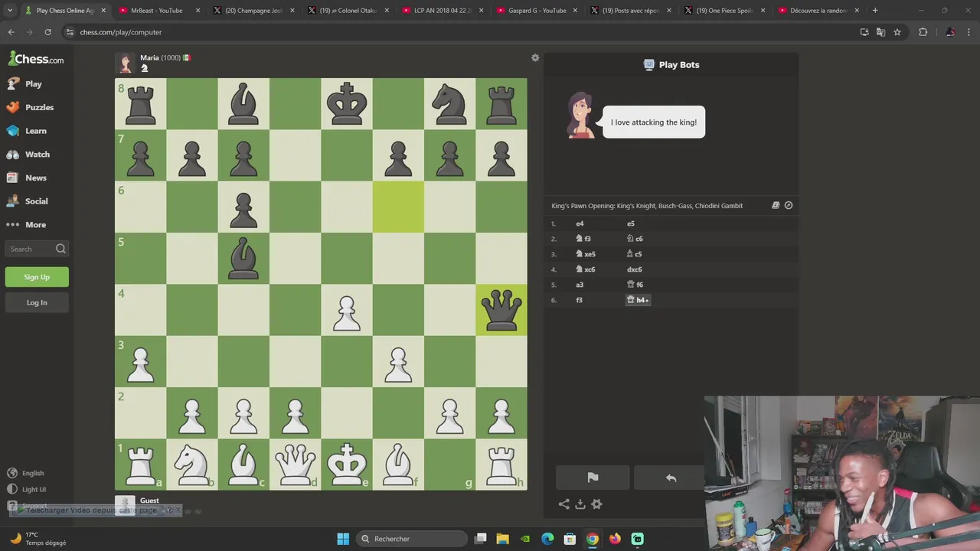Click the Chess.com logo
Screen dimensions: 980x551
click(x=36, y=59)
